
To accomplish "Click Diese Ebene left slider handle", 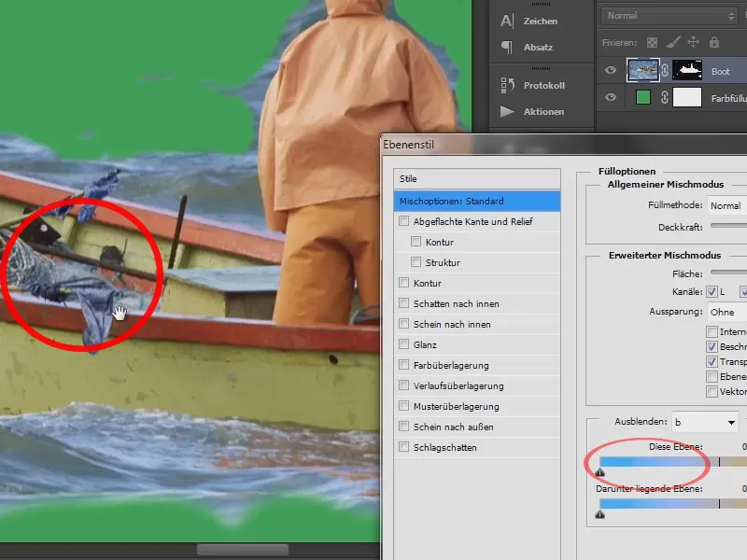I will [x=599, y=472].
